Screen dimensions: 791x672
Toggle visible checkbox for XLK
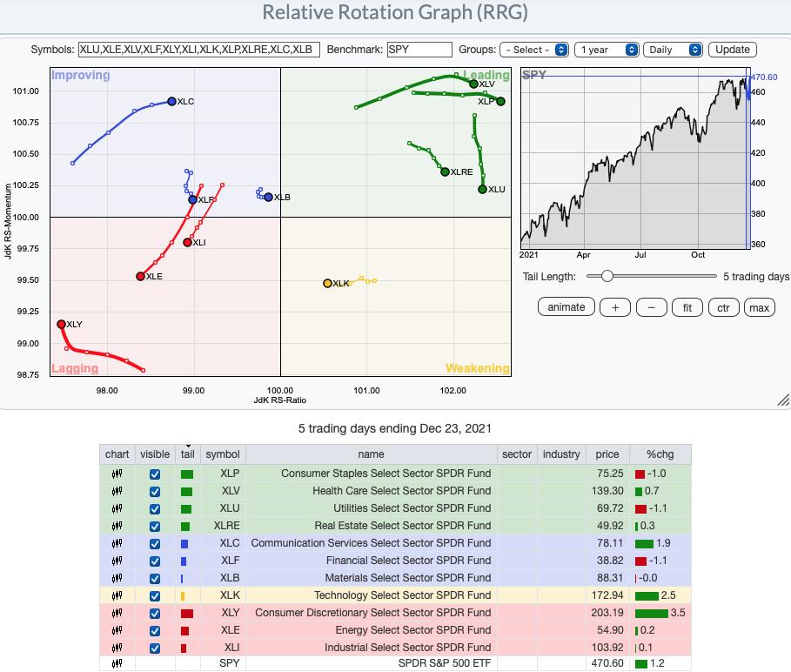(155, 595)
